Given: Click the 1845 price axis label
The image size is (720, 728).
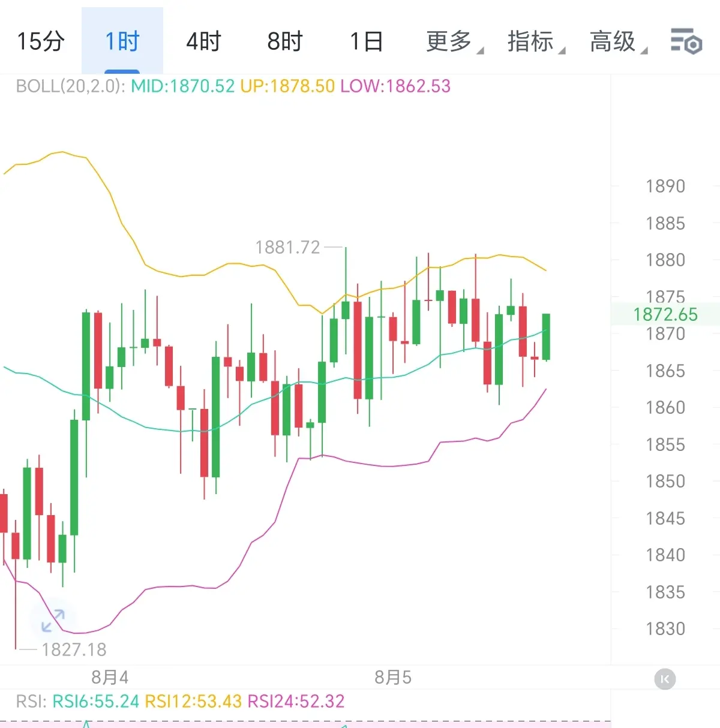Looking at the screenshot, I should (665, 519).
